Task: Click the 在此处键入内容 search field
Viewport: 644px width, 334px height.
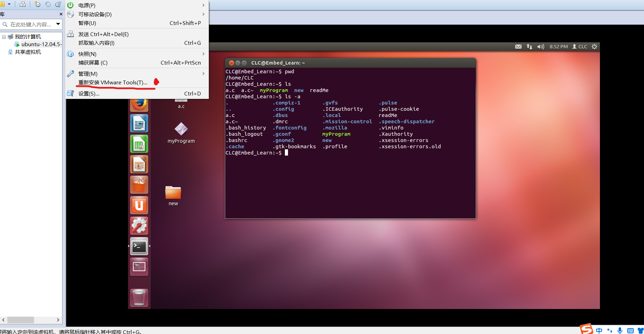Action: click(31, 24)
